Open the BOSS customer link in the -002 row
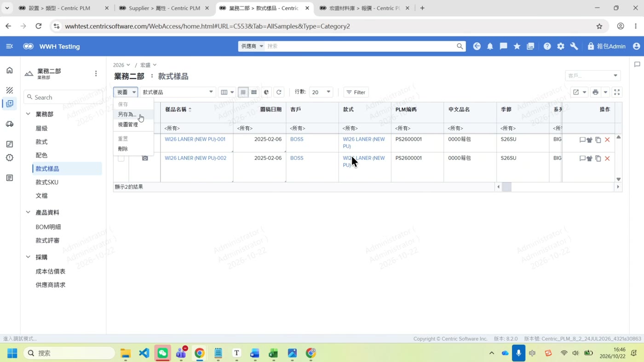 (x=297, y=158)
